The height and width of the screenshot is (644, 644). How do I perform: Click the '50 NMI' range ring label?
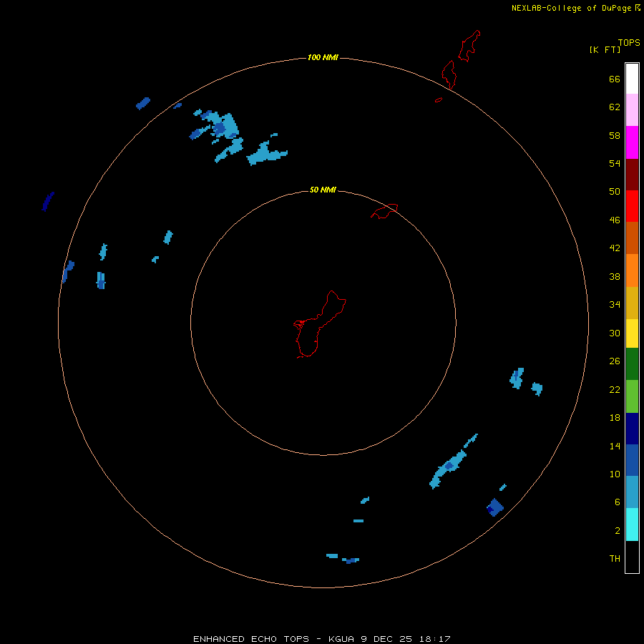tap(323, 190)
